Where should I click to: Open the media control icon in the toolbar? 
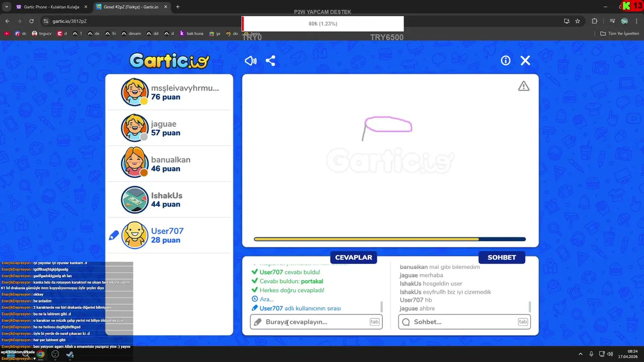pos(612,21)
